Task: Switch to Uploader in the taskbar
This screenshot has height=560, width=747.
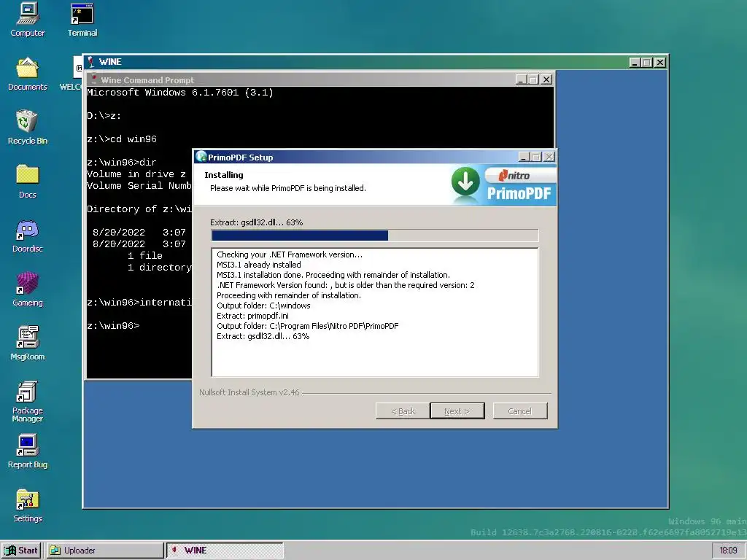Action: click(104, 551)
